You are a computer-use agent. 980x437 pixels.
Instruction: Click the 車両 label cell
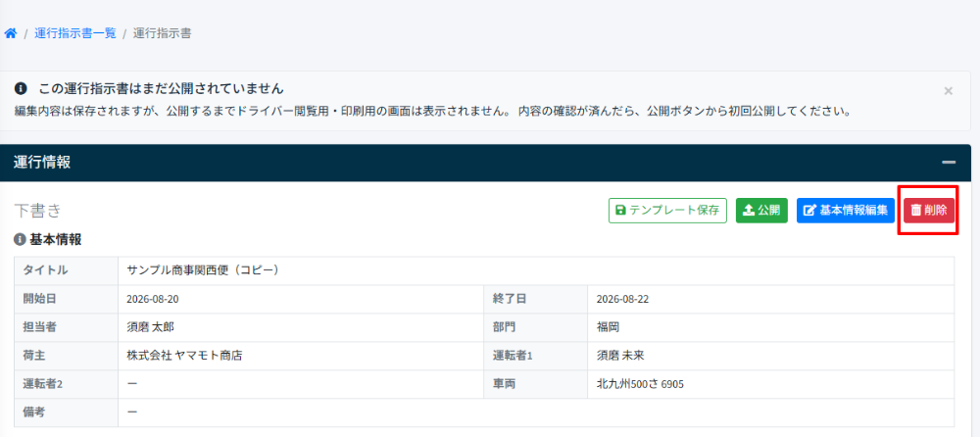click(536, 384)
